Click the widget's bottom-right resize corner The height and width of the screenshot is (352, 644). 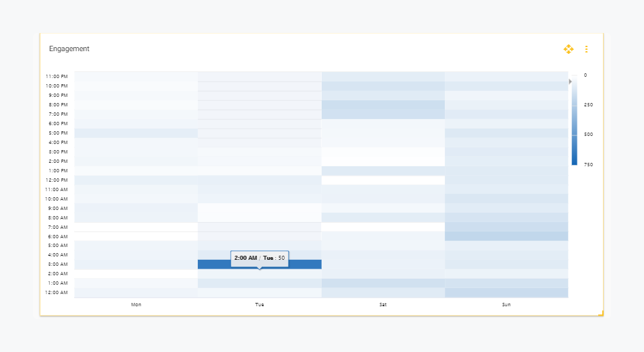(x=601, y=314)
